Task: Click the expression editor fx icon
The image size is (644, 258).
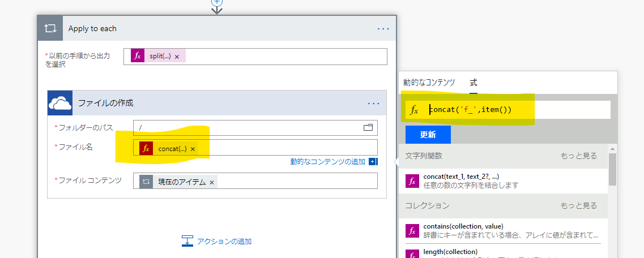Action: (415, 110)
